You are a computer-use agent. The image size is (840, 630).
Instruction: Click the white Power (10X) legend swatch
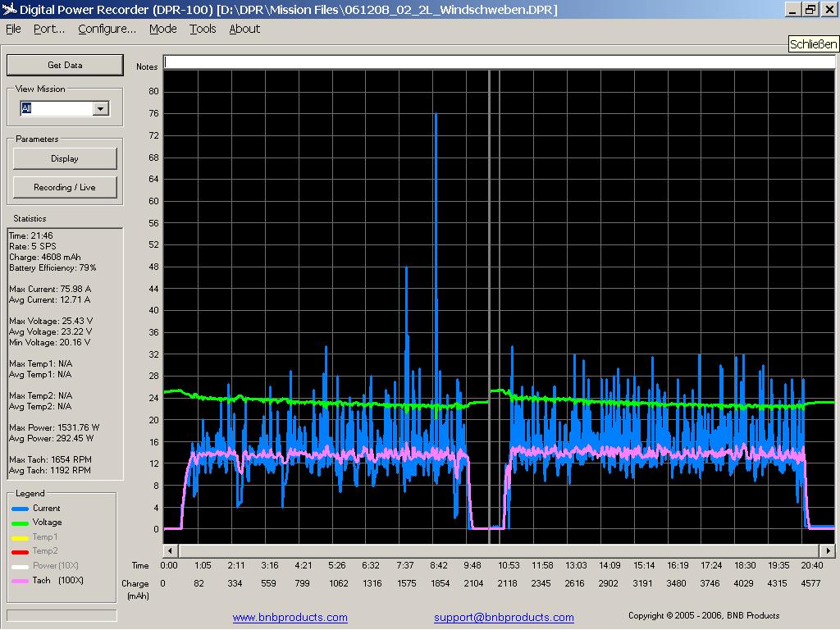[20, 566]
